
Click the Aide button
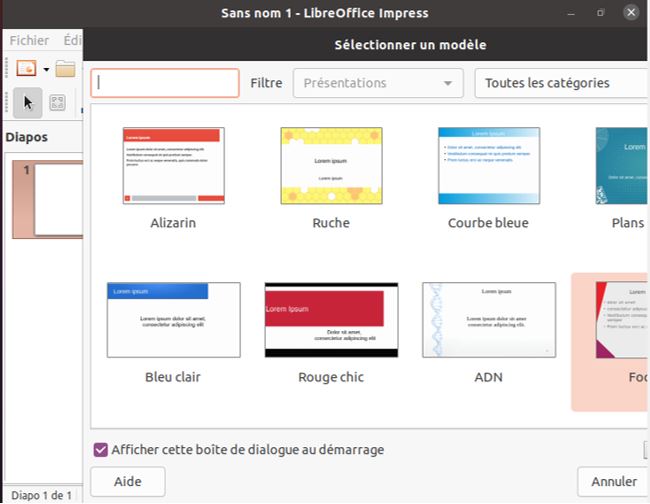pyautogui.click(x=127, y=482)
